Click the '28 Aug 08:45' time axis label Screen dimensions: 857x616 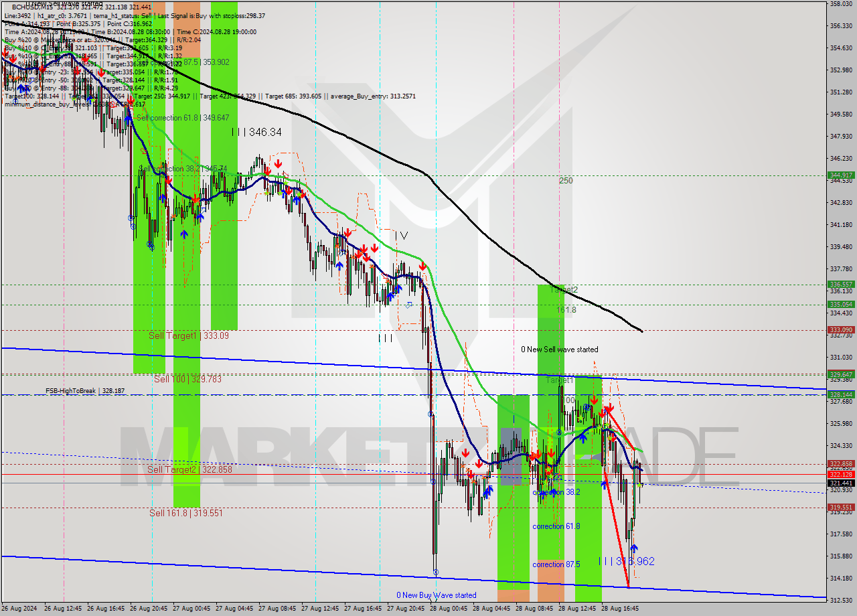(x=534, y=609)
